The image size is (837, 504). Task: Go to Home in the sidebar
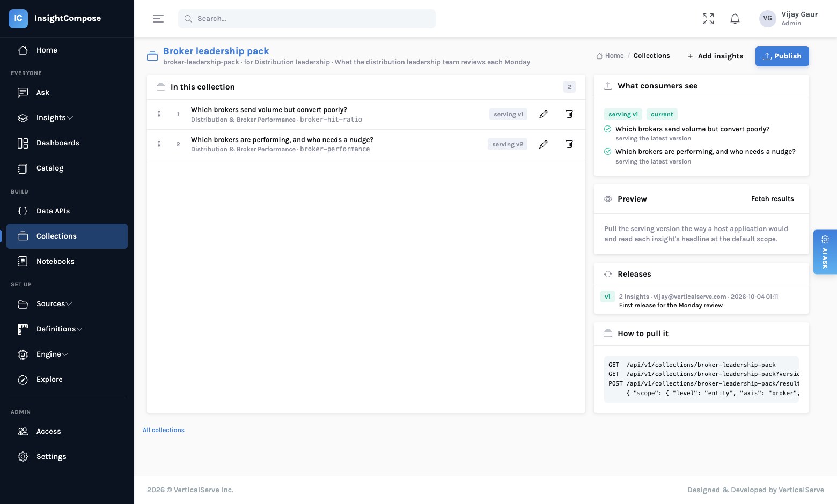(67, 50)
